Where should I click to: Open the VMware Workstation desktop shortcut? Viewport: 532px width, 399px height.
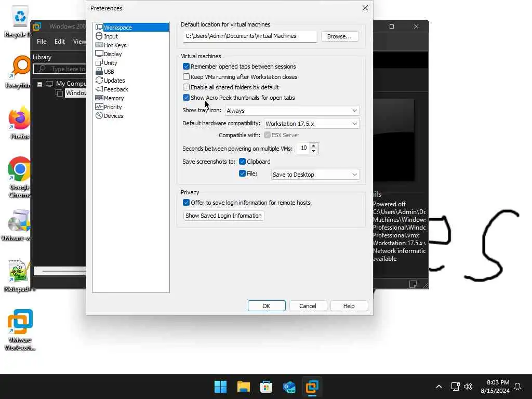(x=20, y=330)
